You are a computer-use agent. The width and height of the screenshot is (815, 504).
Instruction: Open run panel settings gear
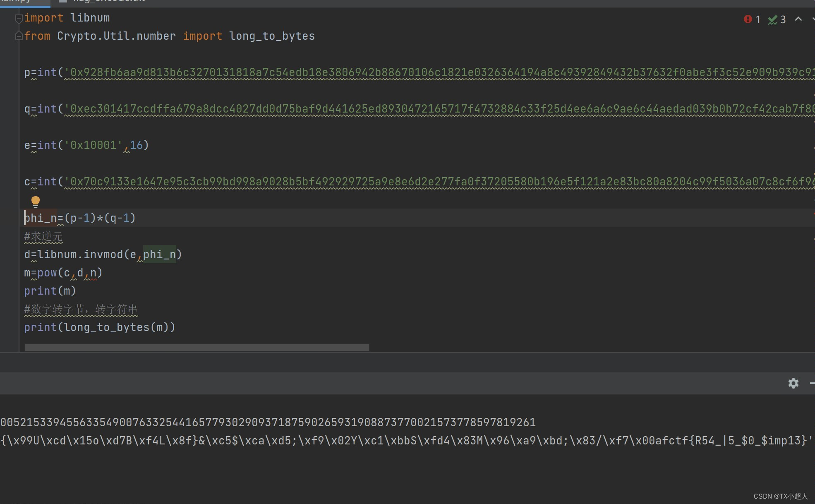pos(793,383)
